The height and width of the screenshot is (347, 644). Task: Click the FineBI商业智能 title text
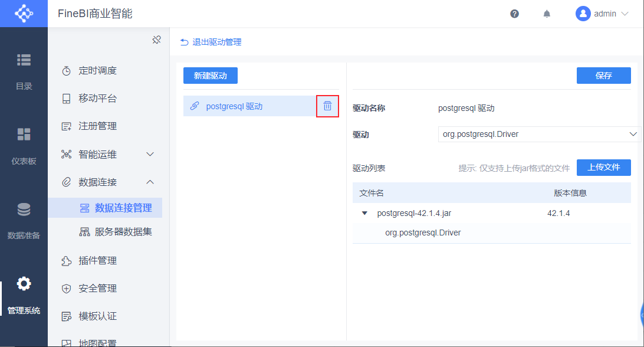(x=95, y=14)
